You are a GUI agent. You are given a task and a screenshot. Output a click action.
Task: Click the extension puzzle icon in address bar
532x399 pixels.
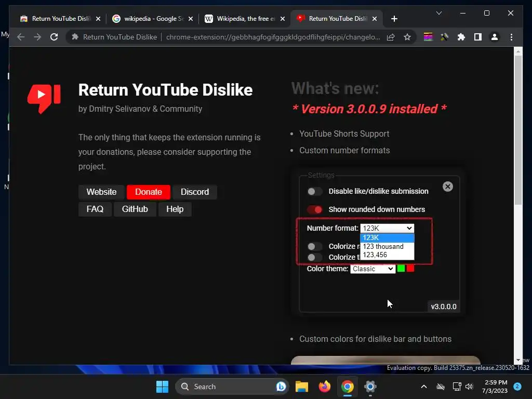pyautogui.click(x=75, y=37)
